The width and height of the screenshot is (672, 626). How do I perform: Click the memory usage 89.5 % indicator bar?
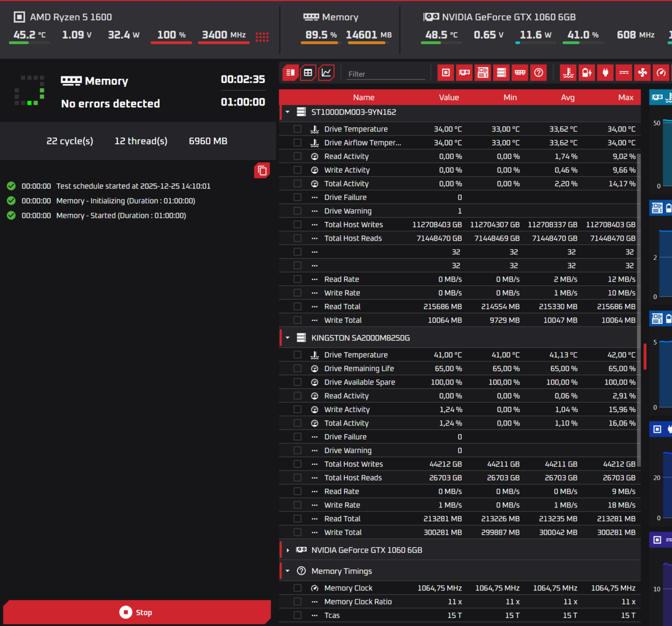coord(319,42)
